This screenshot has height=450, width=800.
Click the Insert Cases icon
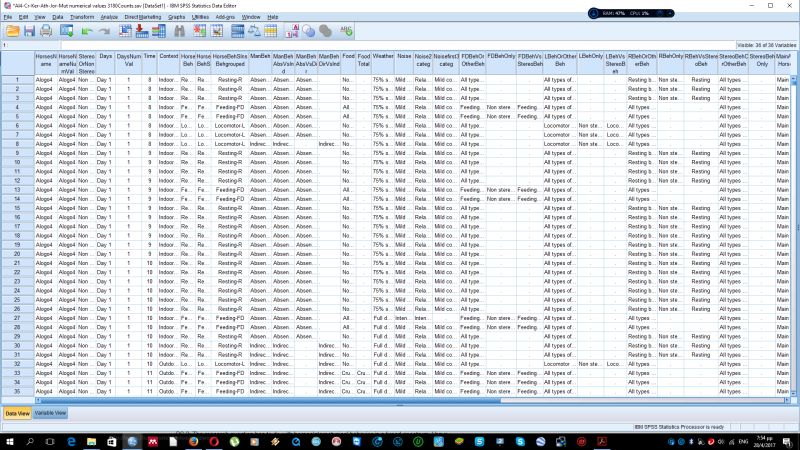199,31
